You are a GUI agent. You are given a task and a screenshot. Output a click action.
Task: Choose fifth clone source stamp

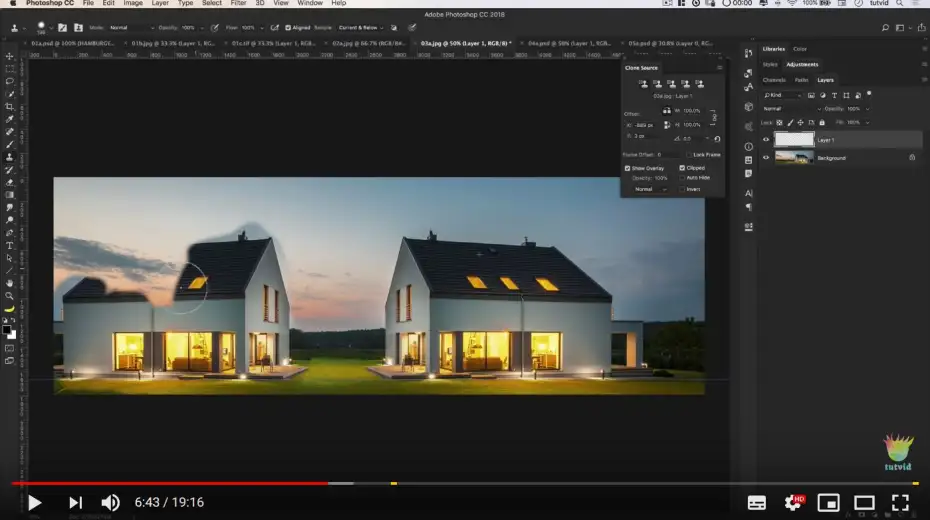pyautogui.click(x=700, y=84)
